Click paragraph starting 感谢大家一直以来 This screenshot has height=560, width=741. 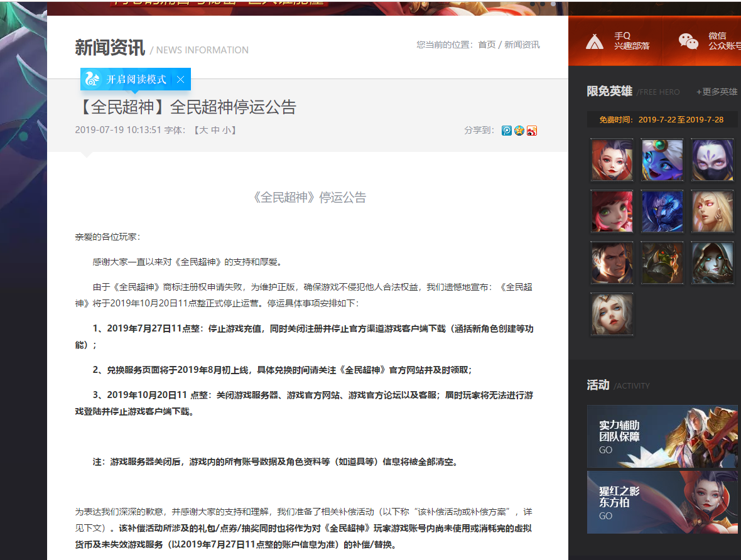point(187,262)
